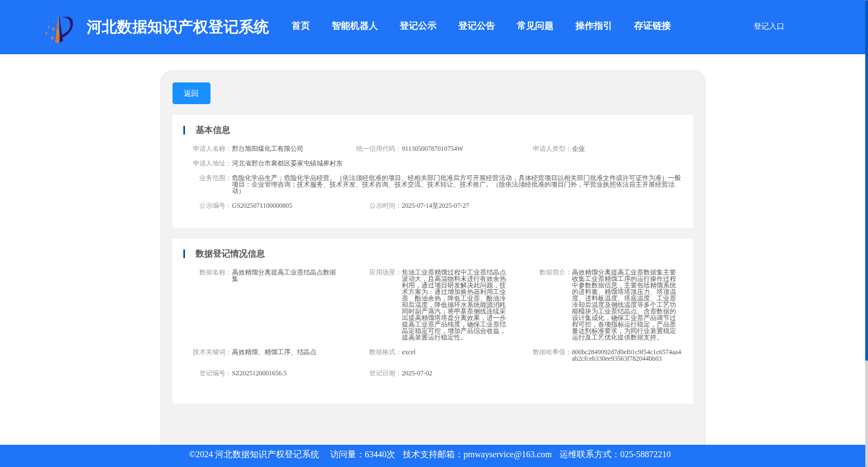This screenshot has height=467, width=868.
Task: Click the 返回 button
Action: coord(192,93)
